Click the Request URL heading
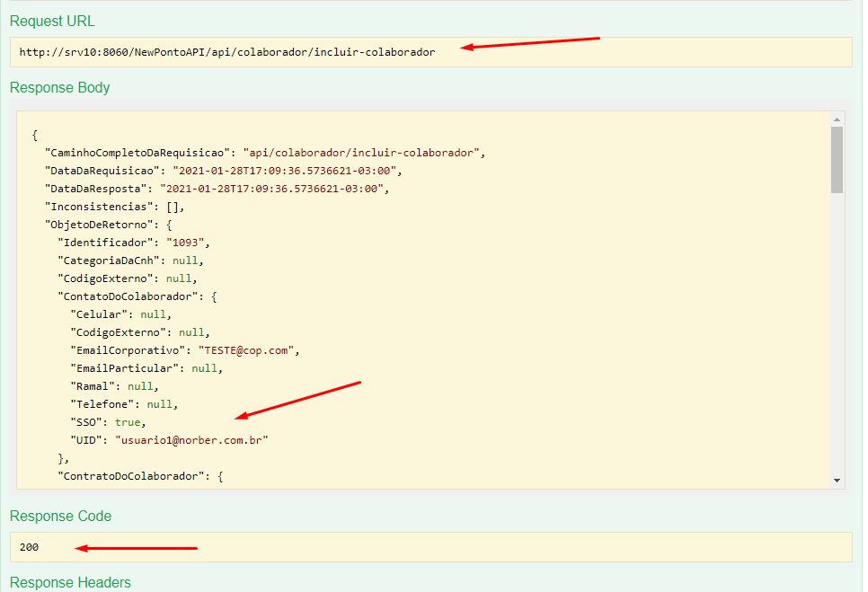Screen dimensions: 868x592 (52, 21)
